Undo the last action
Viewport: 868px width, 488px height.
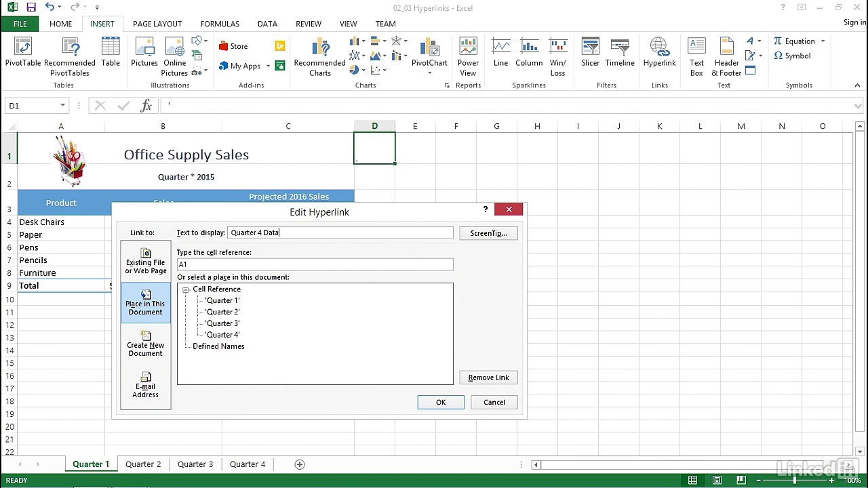[x=50, y=7]
